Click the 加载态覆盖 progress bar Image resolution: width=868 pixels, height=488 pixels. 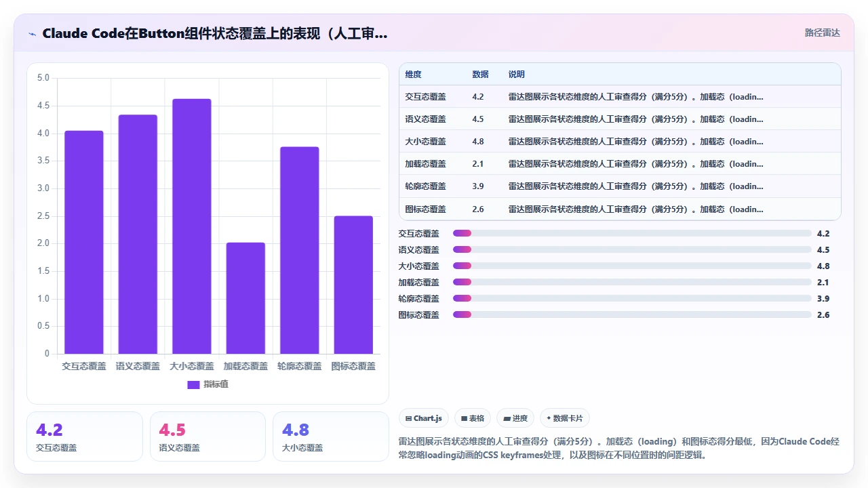pos(632,282)
